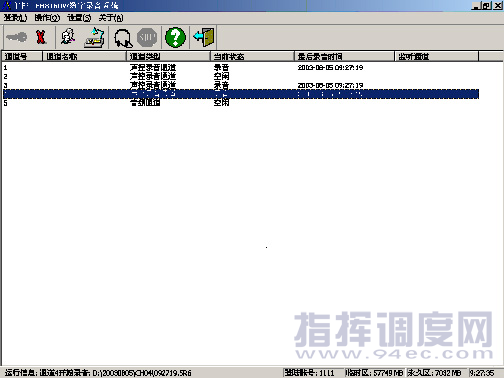The image size is (504, 378).
Task: Click the 运行信息 status bar message
Action: 98,373
